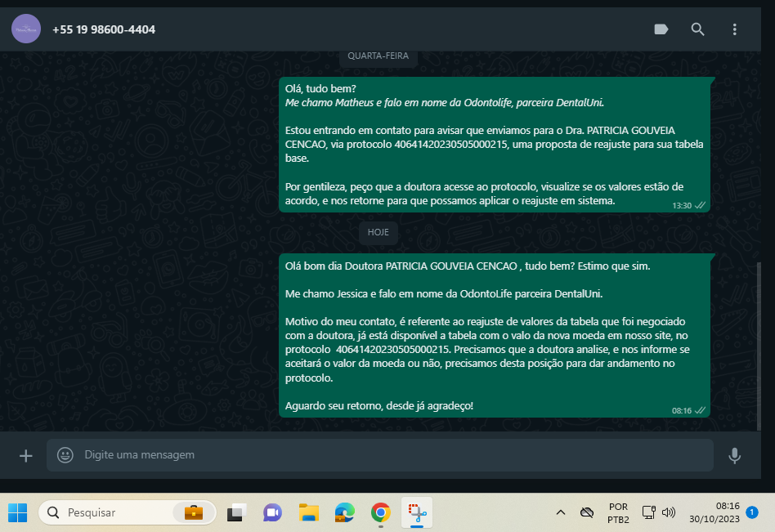Open the contact's profile picture

point(26,29)
